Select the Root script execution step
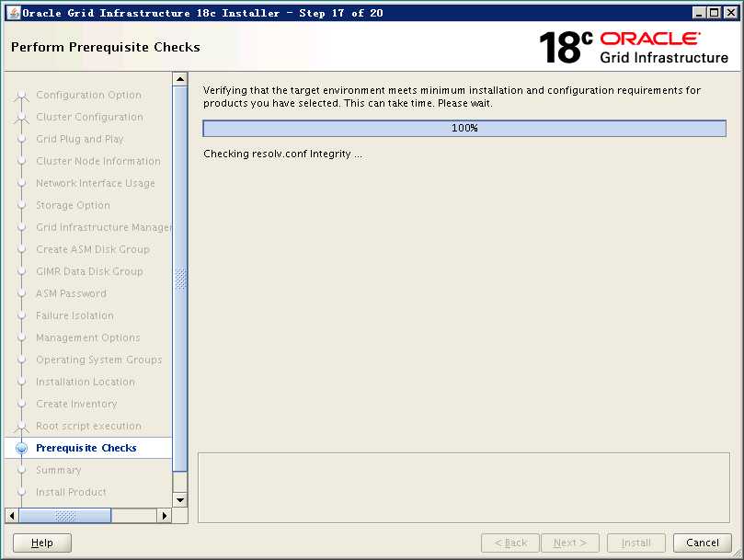This screenshot has height=560, width=744. click(88, 426)
